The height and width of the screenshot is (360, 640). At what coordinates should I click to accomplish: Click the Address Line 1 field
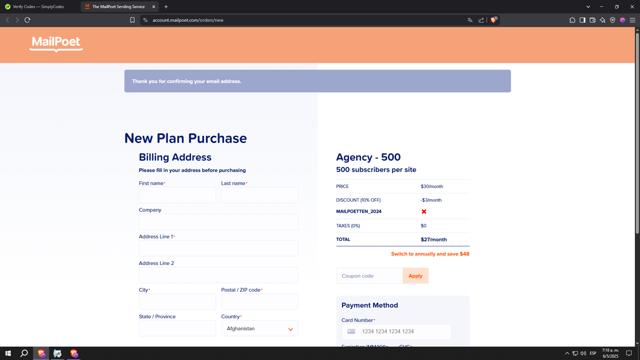point(218,249)
